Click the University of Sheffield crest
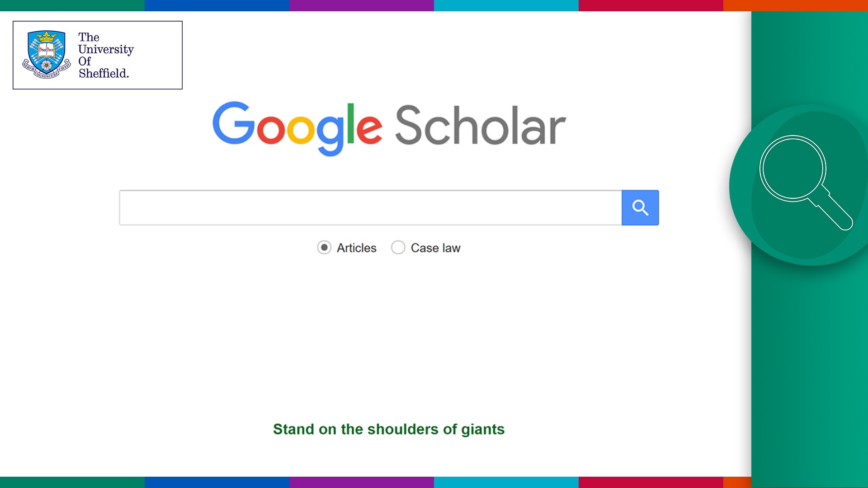Screen dimensions: 868x488 tap(47, 54)
